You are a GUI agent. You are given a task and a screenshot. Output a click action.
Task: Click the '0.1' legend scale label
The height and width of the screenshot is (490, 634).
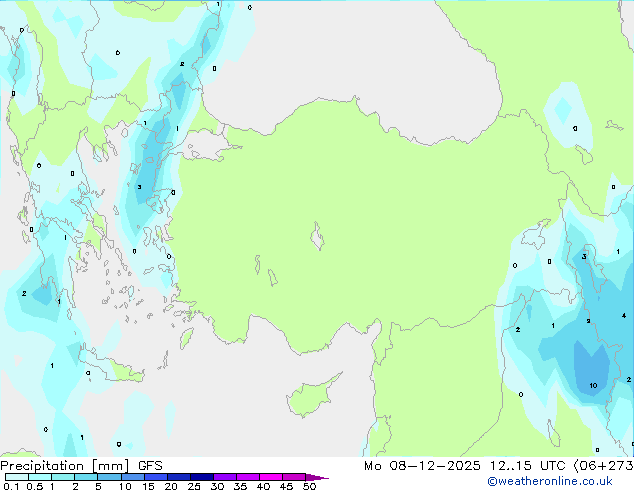click(11, 486)
